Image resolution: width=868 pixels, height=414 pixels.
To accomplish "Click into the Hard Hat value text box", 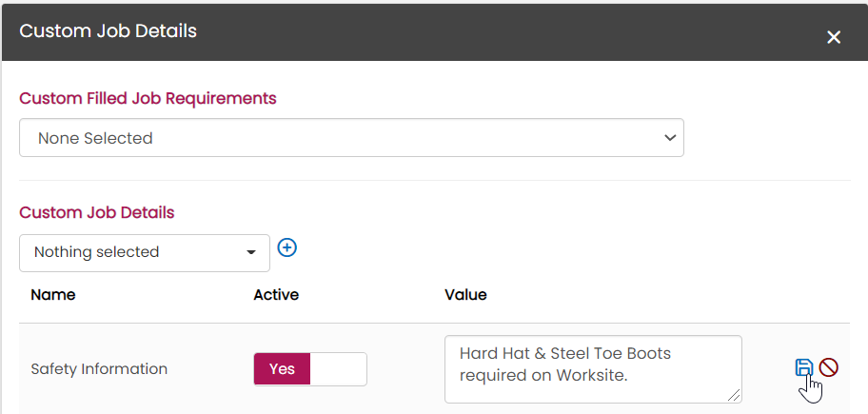I will pyautogui.click(x=593, y=369).
